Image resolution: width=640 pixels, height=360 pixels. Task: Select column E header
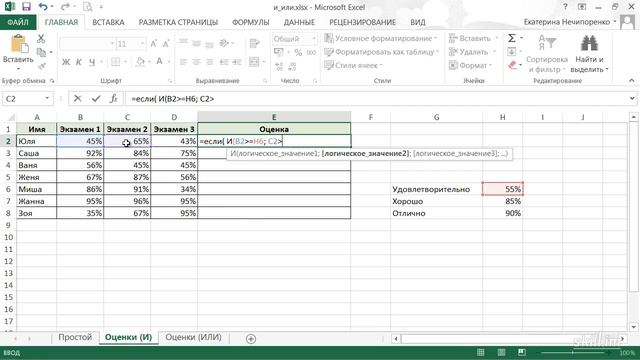coord(274,117)
